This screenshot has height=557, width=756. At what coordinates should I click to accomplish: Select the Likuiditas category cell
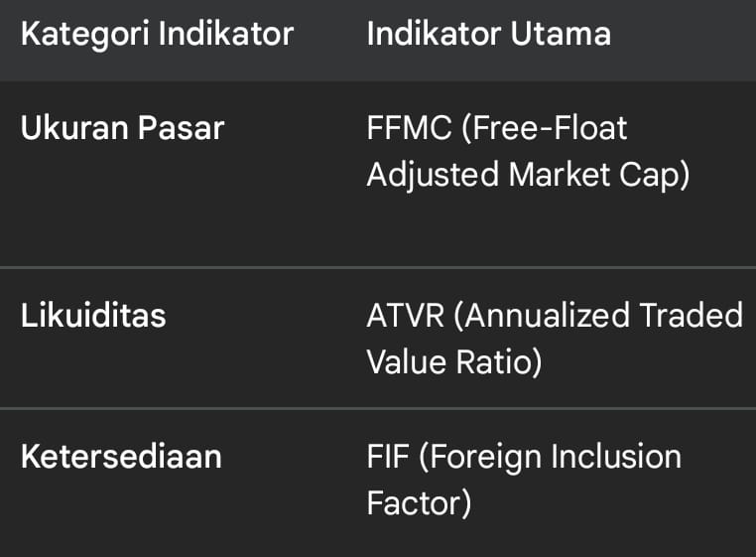(x=93, y=316)
